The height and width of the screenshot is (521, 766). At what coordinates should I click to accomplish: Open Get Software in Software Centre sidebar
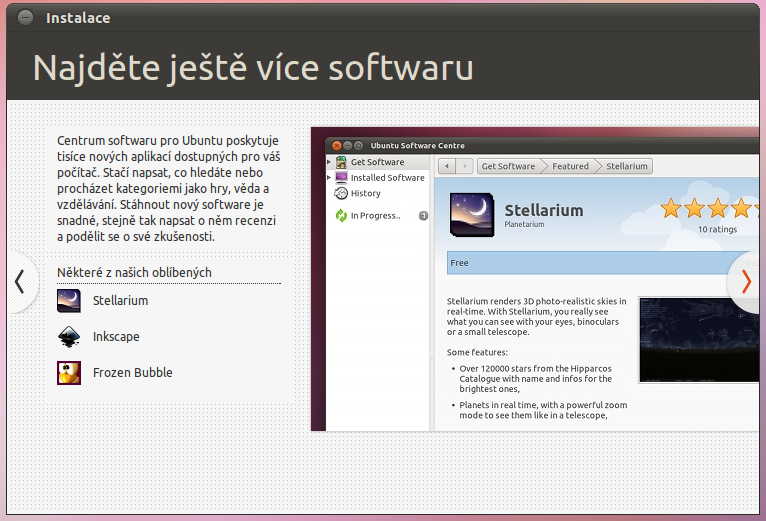(x=378, y=162)
